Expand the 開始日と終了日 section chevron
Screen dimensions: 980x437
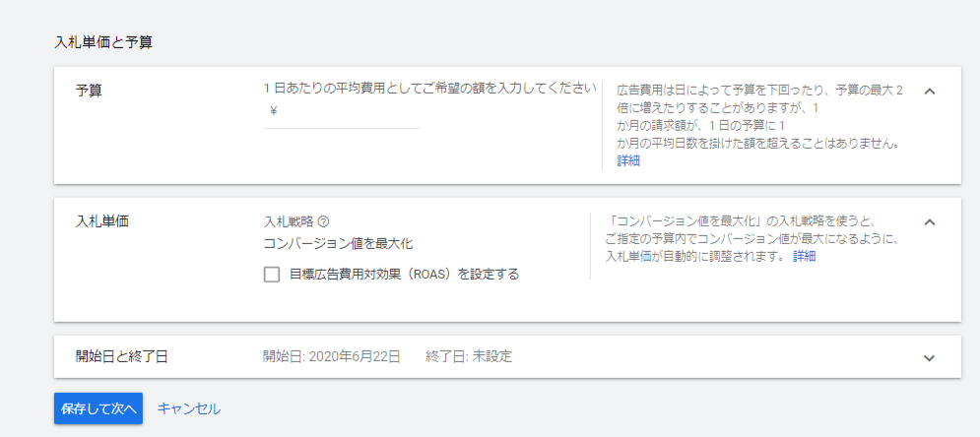(930, 357)
